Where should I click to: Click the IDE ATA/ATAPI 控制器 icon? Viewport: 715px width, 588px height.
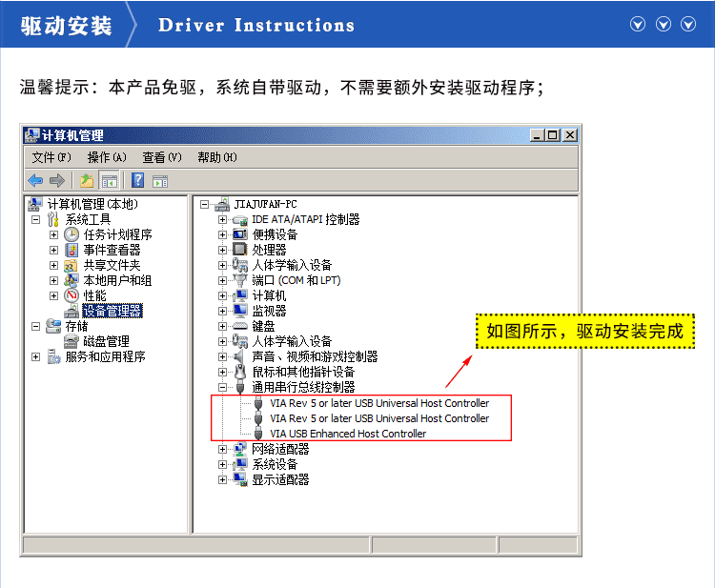(240, 220)
